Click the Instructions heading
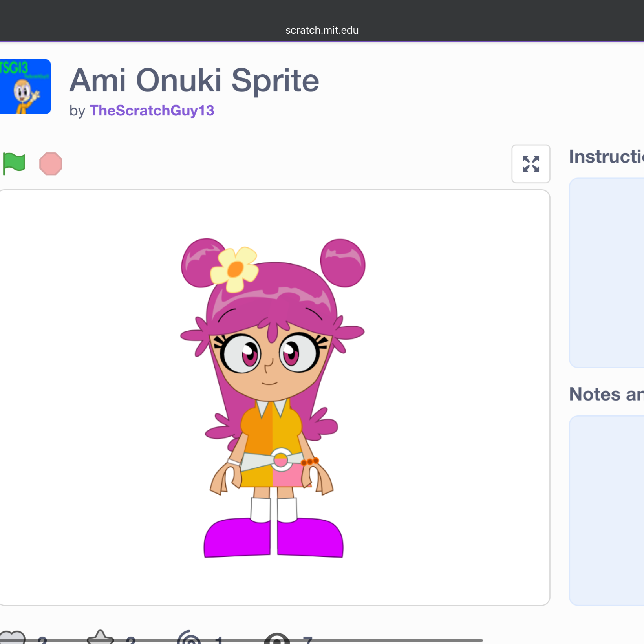The image size is (644, 644). click(606, 157)
